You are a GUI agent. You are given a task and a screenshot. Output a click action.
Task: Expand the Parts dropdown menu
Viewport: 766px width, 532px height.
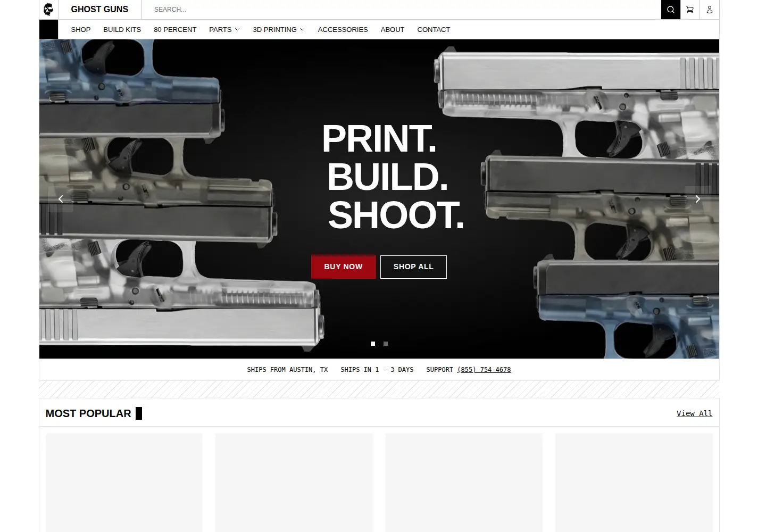pyautogui.click(x=224, y=30)
